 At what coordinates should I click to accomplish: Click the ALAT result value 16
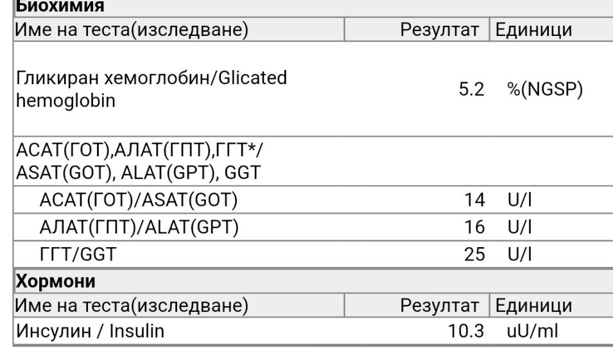pyautogui.click(x=474, y=227)
